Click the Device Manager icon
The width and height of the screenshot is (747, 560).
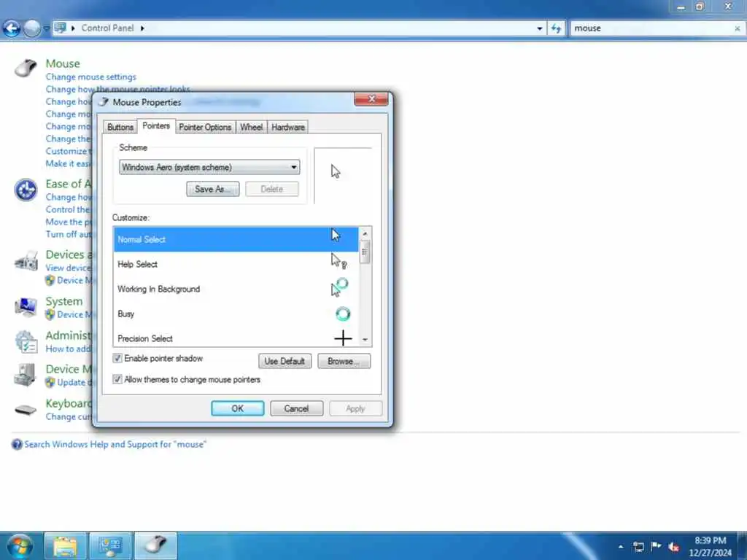click(26, 374)
